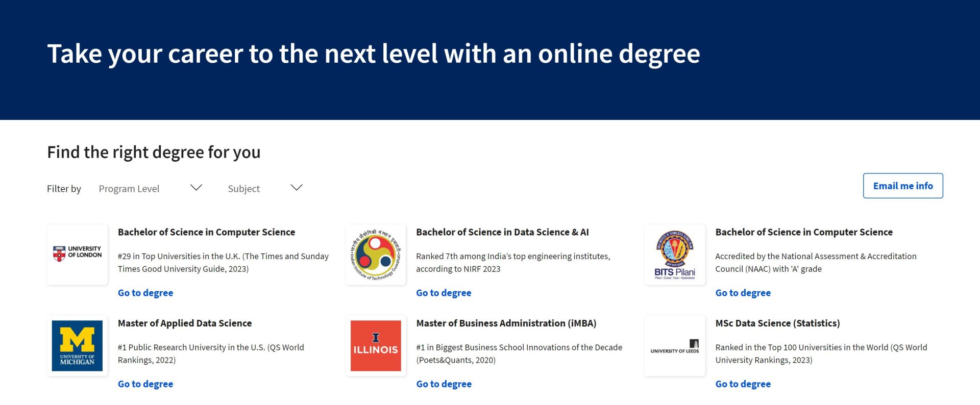Click the BITS Pilani logo
Screen dimensions: 980x405
(674, 254)
